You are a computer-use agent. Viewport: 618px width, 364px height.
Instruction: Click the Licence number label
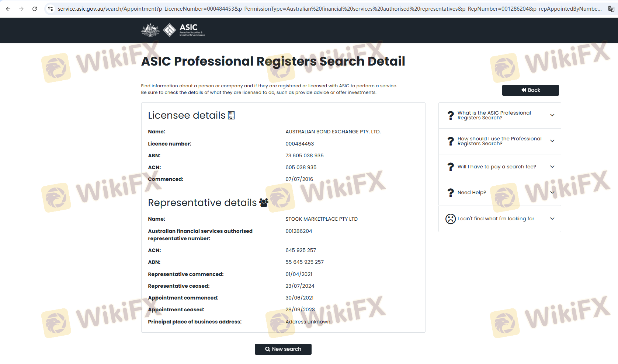click(x=170, y=144)
